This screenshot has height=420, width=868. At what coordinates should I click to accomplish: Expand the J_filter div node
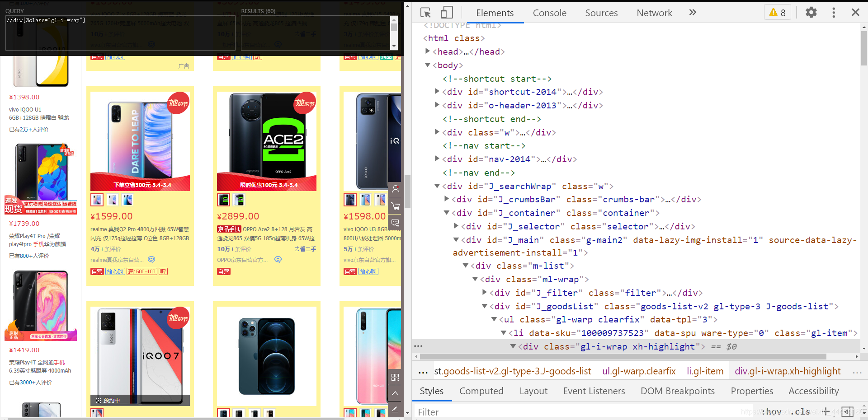point(485,293)
